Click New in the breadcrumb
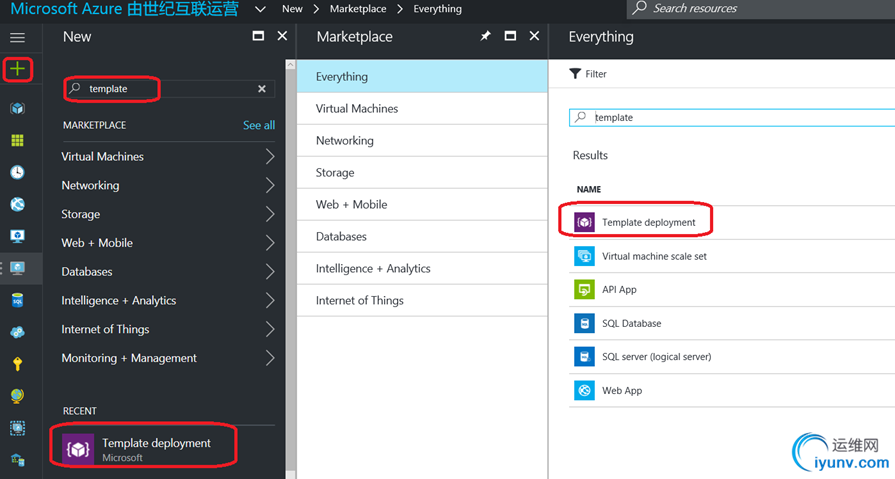 click(292, 9)
